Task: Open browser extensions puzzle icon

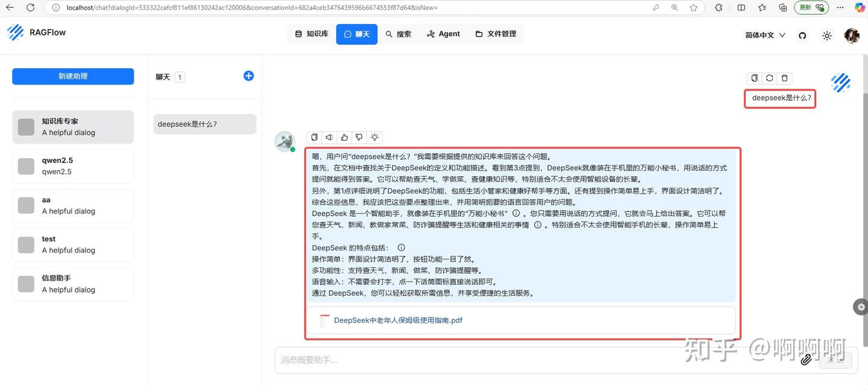Action: [x=719, y=8]
